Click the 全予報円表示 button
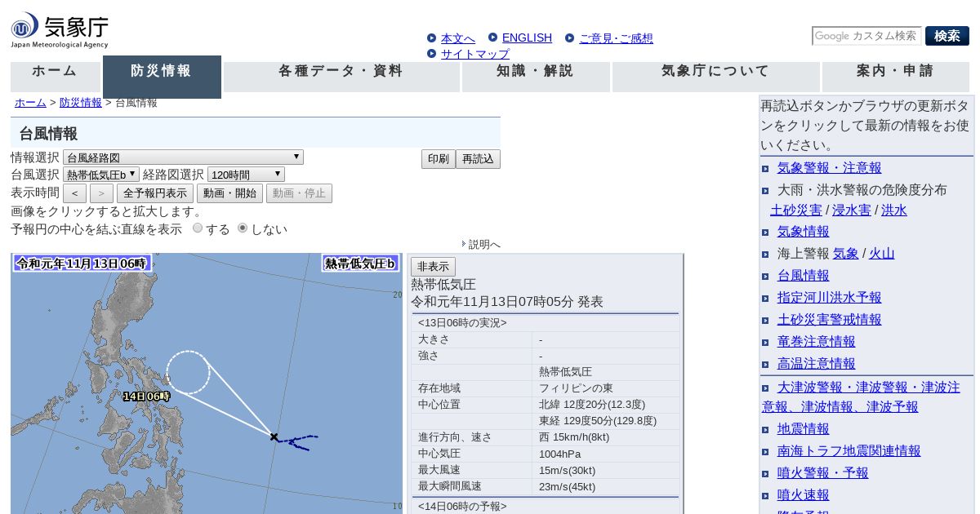This screenshot has width=980, height=514. pos(155,193)
